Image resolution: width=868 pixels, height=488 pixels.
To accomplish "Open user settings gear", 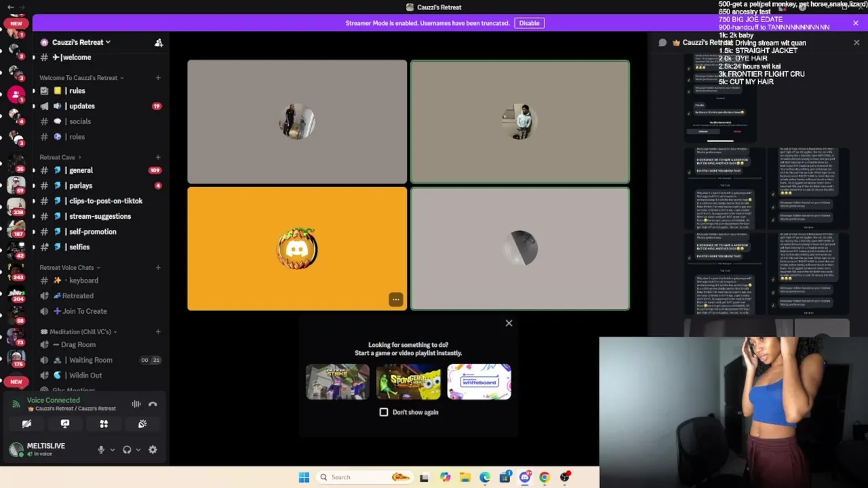I will point(153,449).
